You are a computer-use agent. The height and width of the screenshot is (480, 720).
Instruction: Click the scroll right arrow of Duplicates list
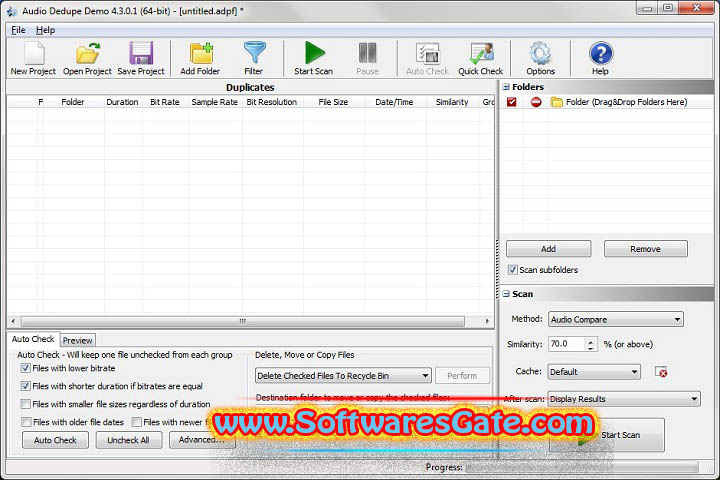click(x=487, y=321)
